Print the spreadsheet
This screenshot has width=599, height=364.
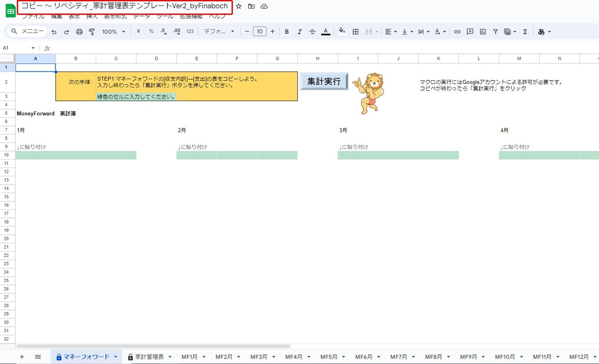(x=79, y=32)
